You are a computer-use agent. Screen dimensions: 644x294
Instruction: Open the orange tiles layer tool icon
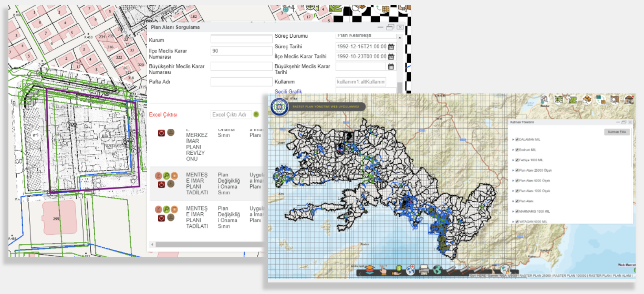click(587, 100)
